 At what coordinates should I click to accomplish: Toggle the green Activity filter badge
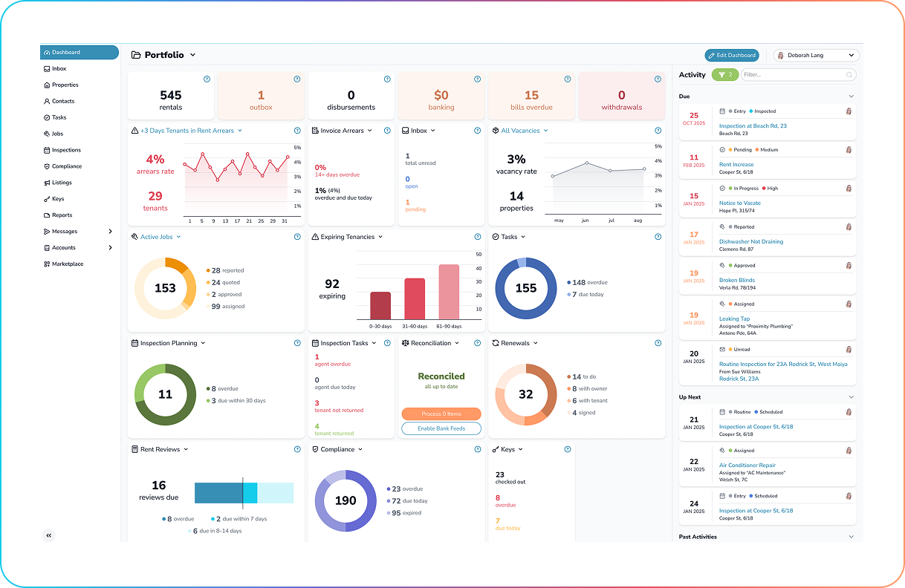pos(724,75)
